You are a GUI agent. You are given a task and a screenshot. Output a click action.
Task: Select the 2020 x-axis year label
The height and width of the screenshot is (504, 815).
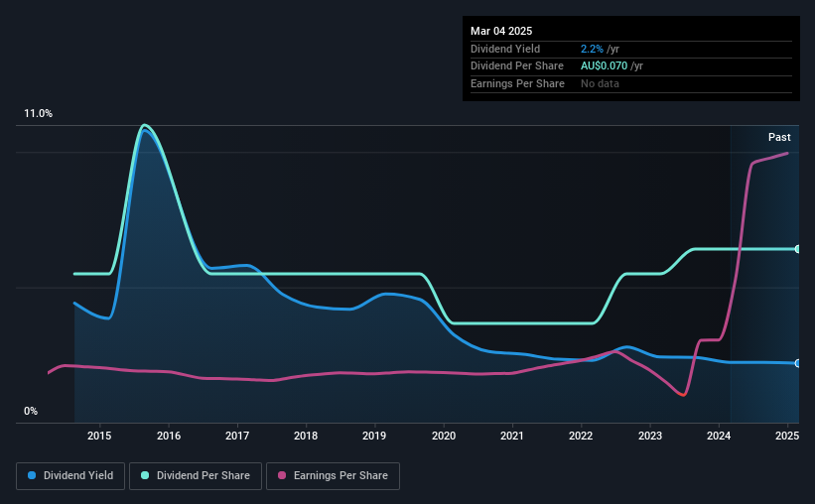(x=444, y=436)
